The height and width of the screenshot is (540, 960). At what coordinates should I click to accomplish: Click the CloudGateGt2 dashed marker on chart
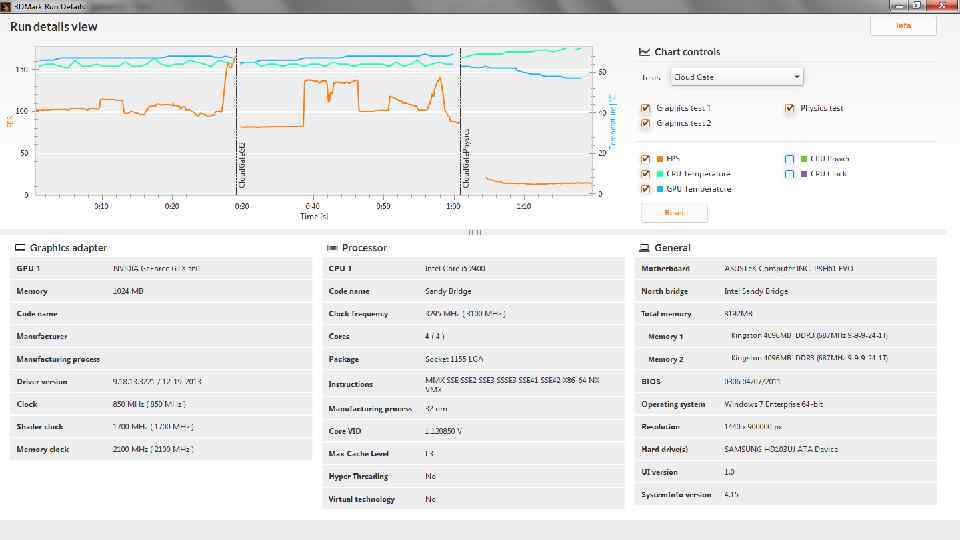(236, 122)
